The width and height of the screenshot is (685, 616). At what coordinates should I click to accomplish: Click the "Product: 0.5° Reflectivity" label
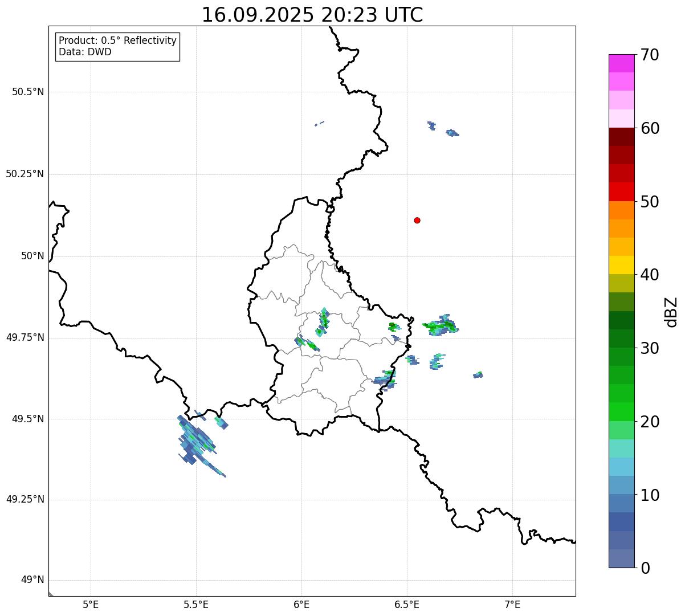point(117,41)
